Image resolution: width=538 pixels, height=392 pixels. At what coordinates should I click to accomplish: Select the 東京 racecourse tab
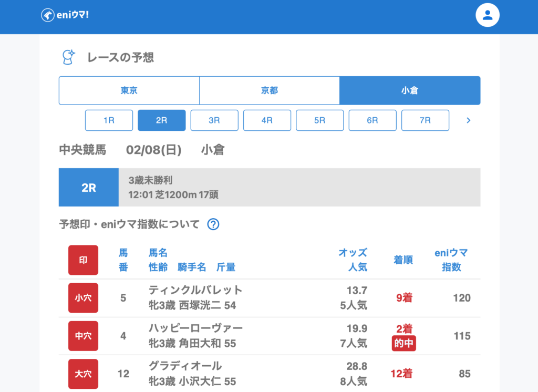[x=129, y=90]
